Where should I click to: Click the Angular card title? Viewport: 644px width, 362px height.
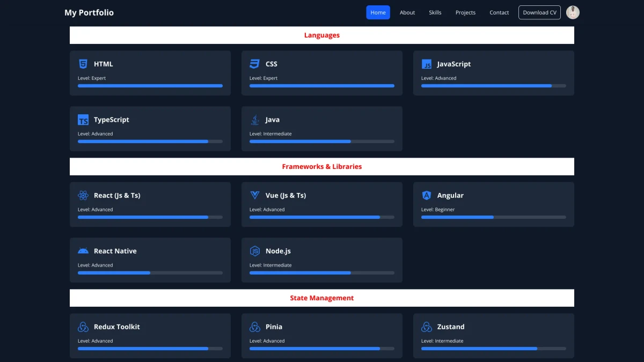tap(450, 195)
